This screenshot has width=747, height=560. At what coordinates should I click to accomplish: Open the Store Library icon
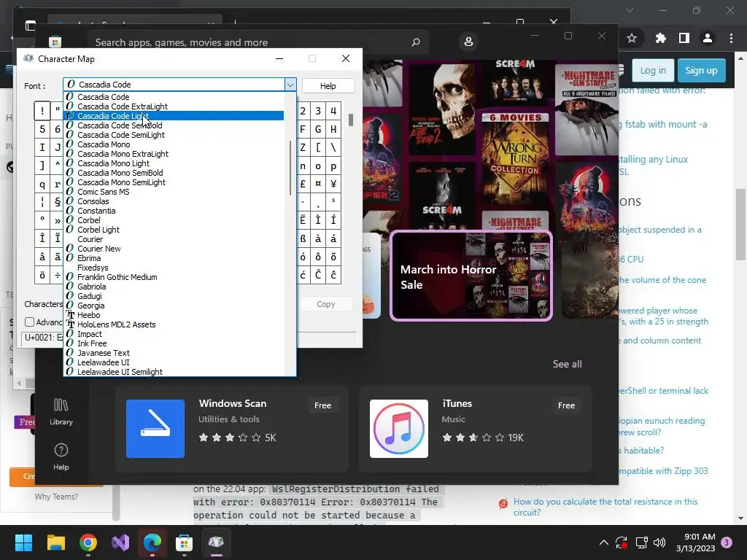tap(61, 412)
